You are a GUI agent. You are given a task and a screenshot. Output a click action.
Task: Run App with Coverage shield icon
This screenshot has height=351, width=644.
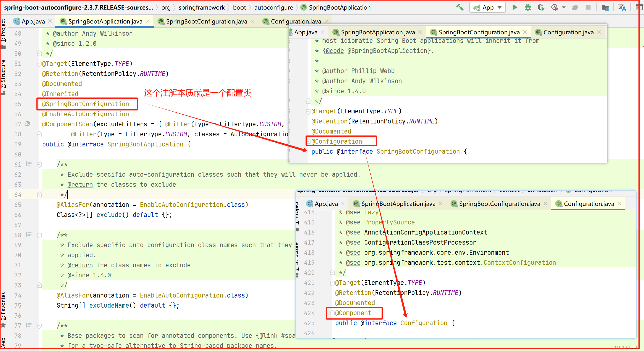coord(541,7)
